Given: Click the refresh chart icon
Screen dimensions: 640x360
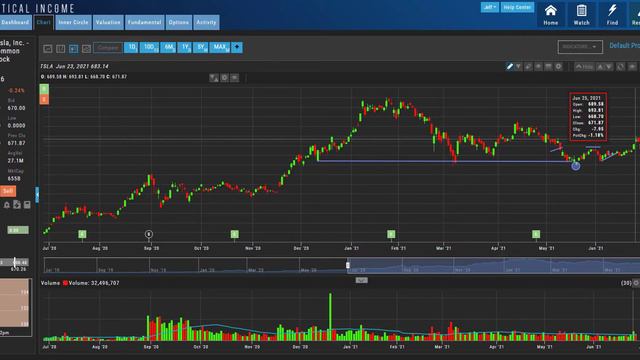Looking at the screenshot, I should pyautogui.click(x=620, y=67).
